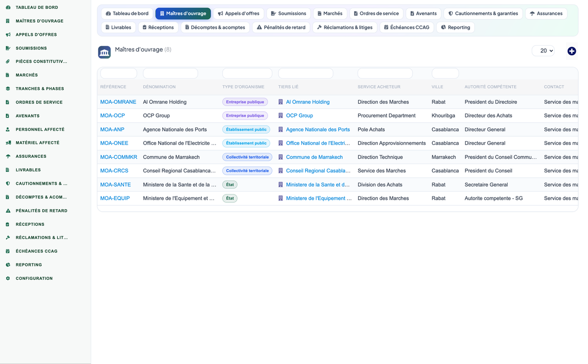This screenshot has height=364, width=588.
Task: Open Ordres de service in the sidebar
Action: pyautogui.click(x=39, y=102)
